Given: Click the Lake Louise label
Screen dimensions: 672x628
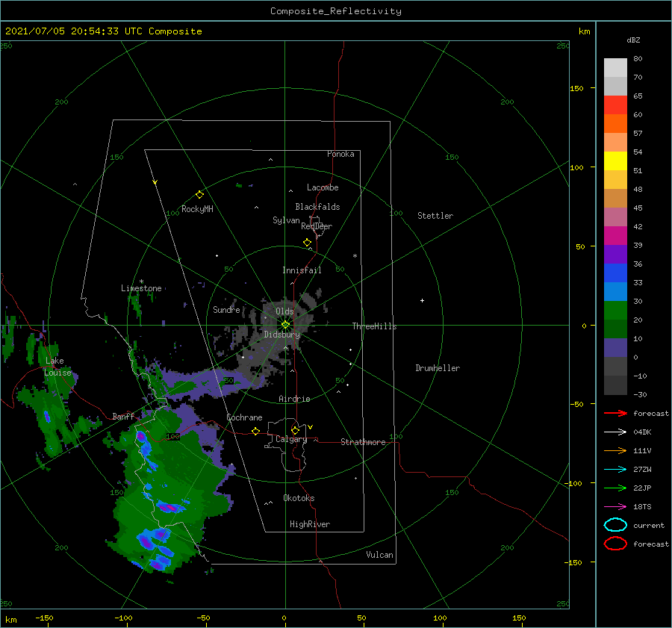Looking at the screenshot, I should click(x=57, y=367).
